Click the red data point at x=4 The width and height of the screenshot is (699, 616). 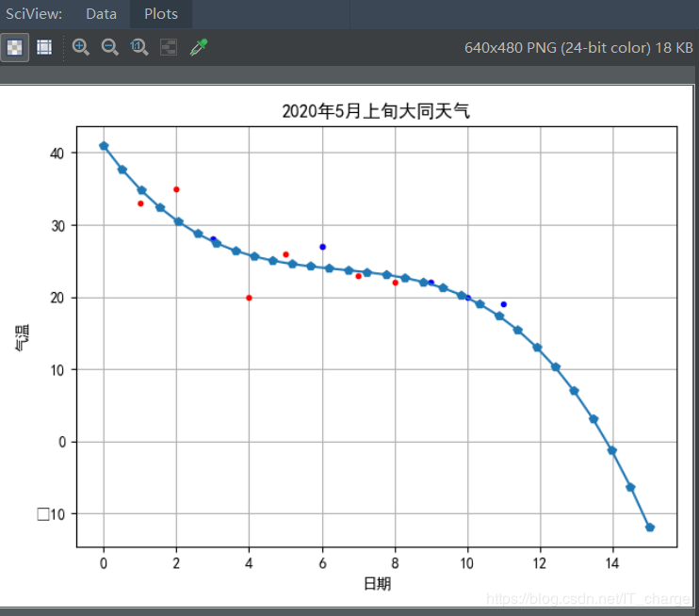249,298
